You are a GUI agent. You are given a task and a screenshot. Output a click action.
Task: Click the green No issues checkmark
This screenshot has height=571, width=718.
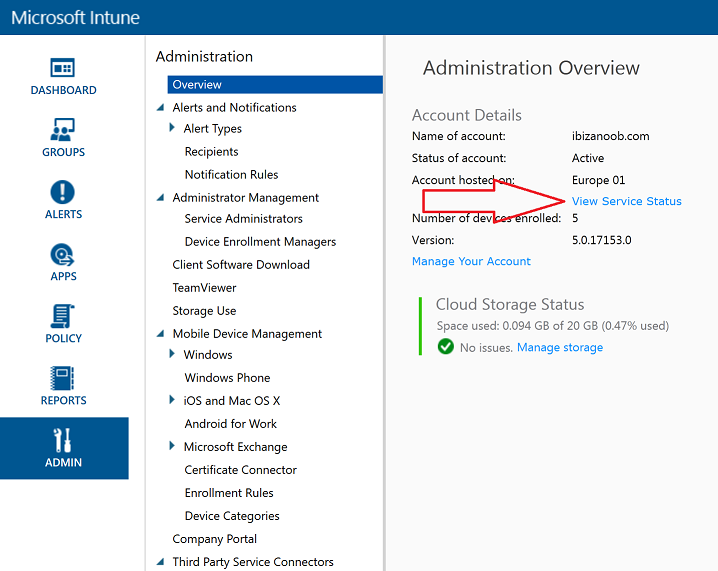446,347
